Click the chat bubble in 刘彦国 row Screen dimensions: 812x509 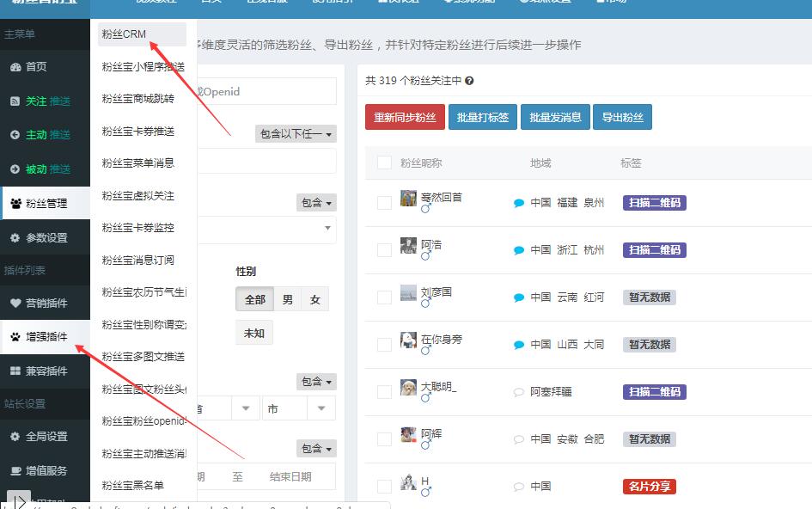click(x=518, y=297)
